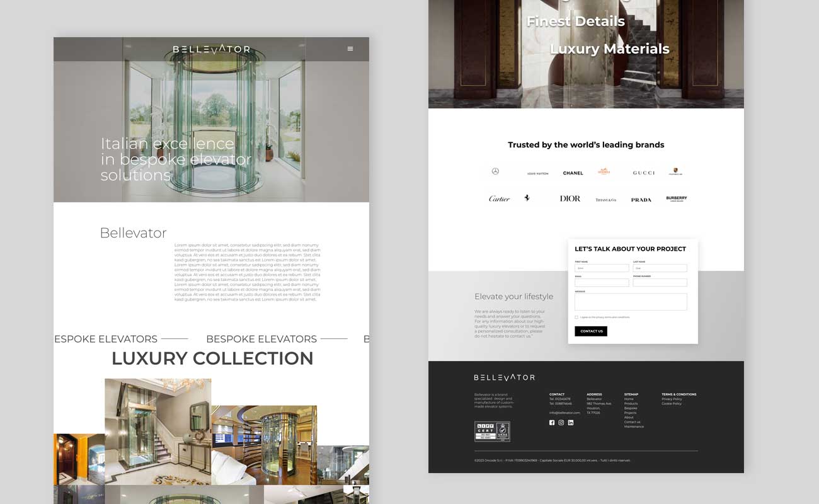Screen dimensions: 819x504
Task: Click into the Message text area
Action: 631,302
